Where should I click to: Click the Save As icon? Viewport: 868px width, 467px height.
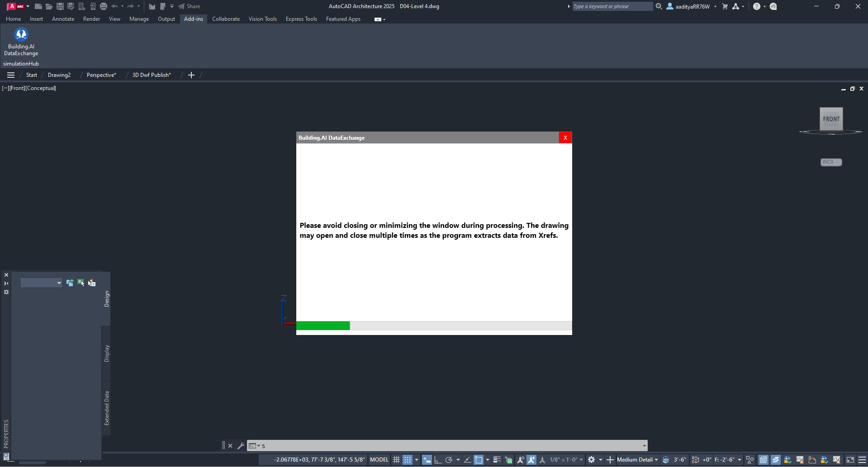71,6
